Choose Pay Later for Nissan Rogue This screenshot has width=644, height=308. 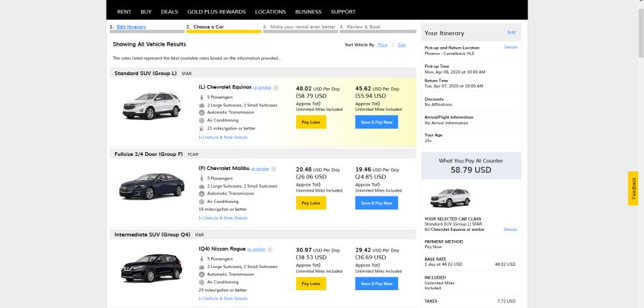pos(311,284)
